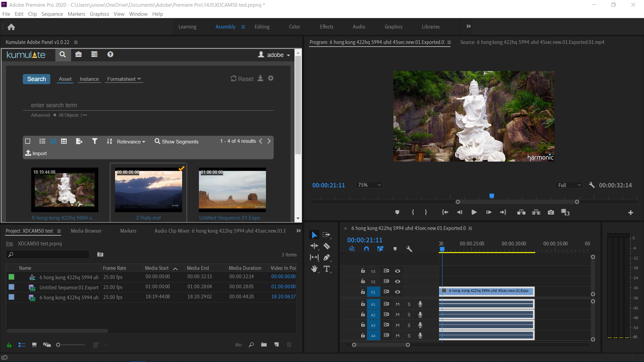
Task: Click Reset in Kumulate search
Action: click(242, 79)
